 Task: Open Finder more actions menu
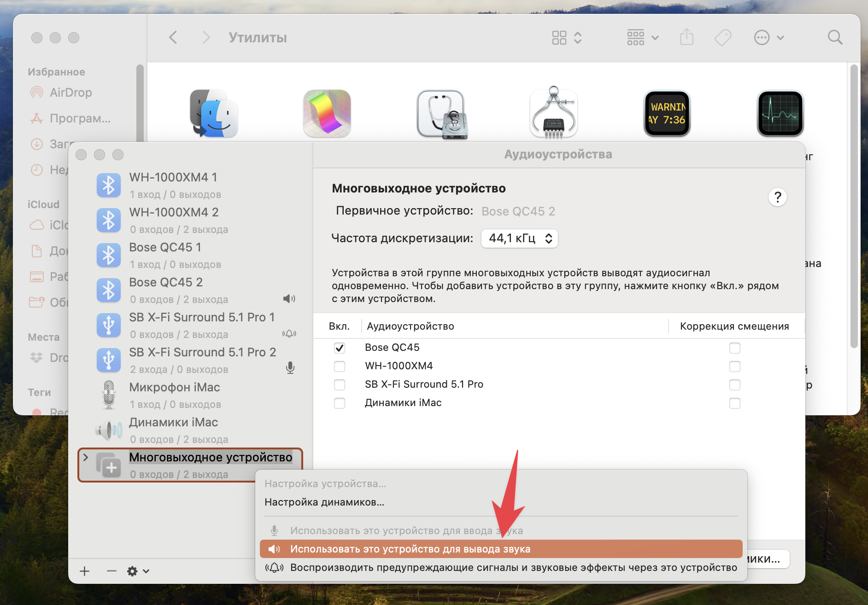[x=769, y=37]
